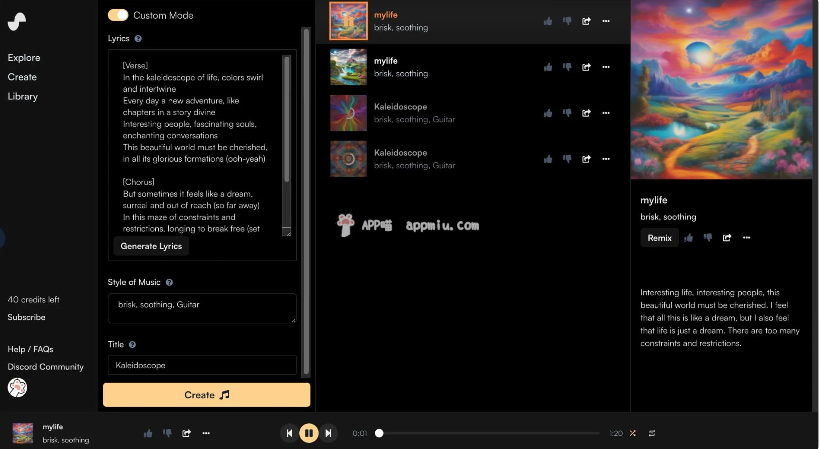Viewport: 820px width, 449px height.
Task: Toggle shuffle in the bottom player
Action: coord(632,433)
